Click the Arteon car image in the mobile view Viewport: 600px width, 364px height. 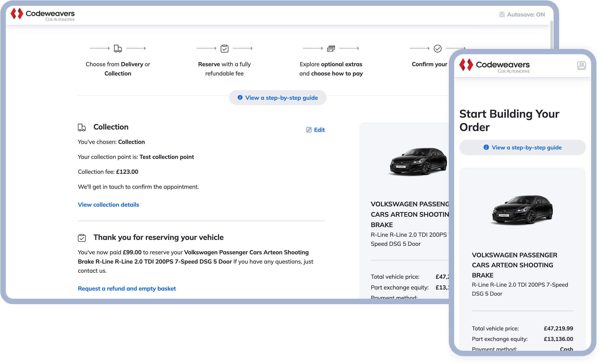(522, 210)
